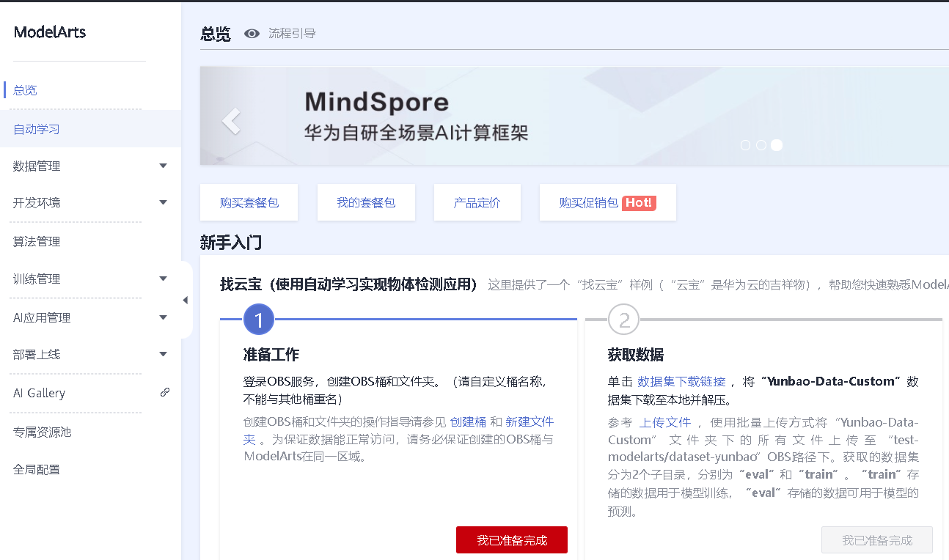Image resolution: width=949 pixels, height=560 pixels.
Task: Open 自动学习 in the sidebar
Action: 36,129
